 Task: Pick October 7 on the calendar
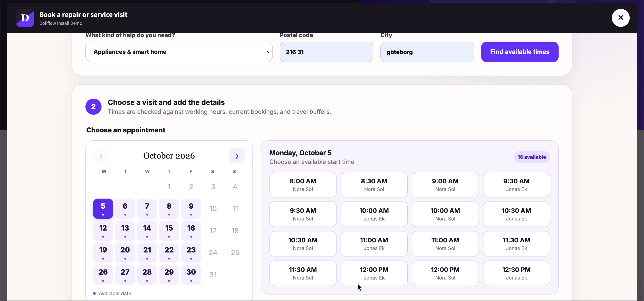click(147, 208)
